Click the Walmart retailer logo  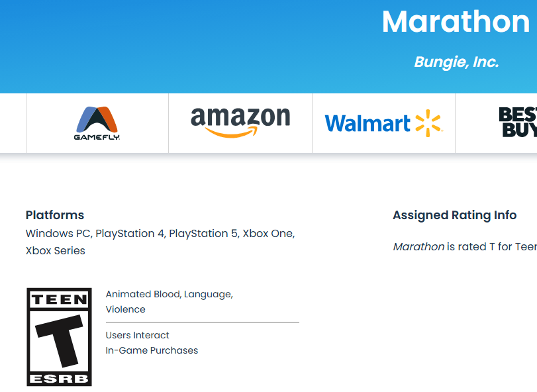click(383, 122)
